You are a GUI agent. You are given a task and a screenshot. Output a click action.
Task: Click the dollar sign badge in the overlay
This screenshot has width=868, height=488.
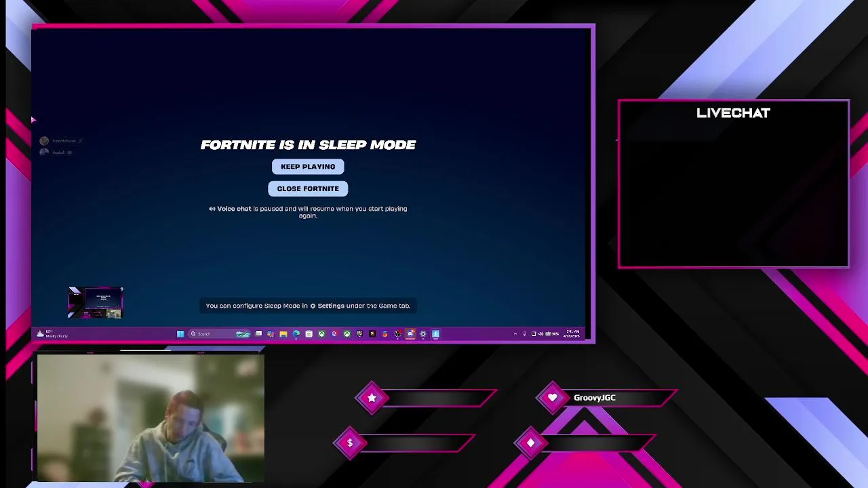(x=350, y=443)
